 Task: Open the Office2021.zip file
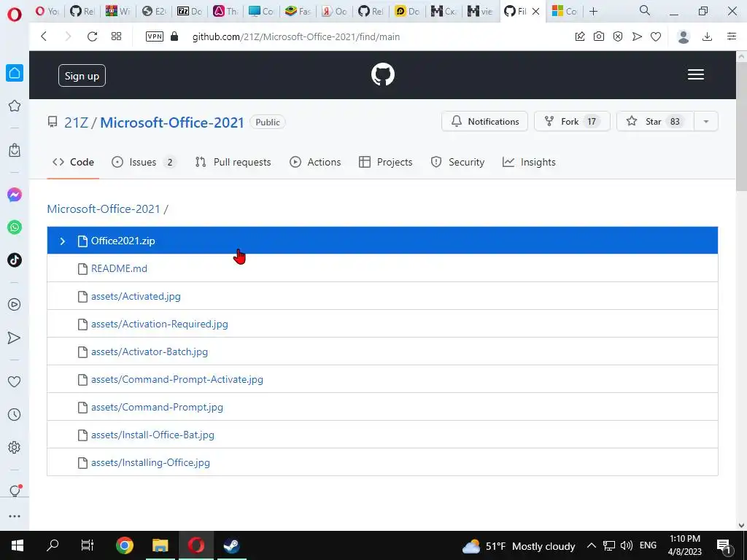click(123, 241)
